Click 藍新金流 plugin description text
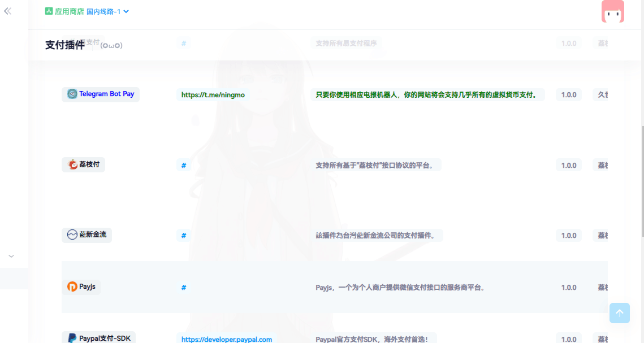644x343 pixels. point(377,236)
